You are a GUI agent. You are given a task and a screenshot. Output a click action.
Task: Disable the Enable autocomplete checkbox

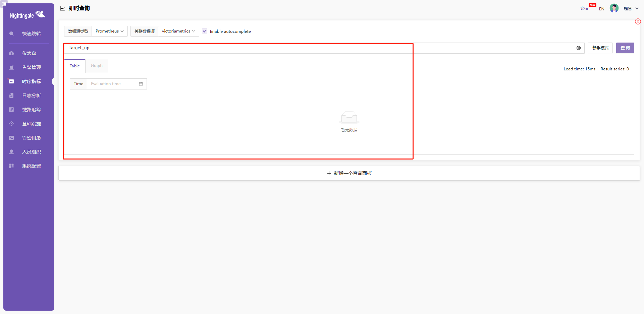pyautogui.click(x=205, y=31)
